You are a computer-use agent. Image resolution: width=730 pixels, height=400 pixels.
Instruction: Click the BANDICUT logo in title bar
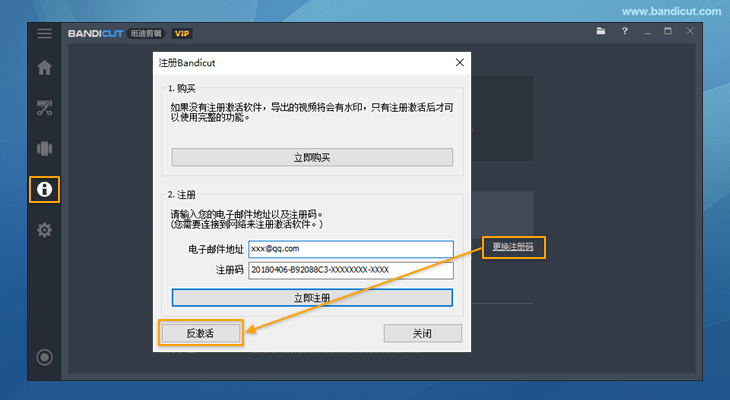tap(96, 33)
